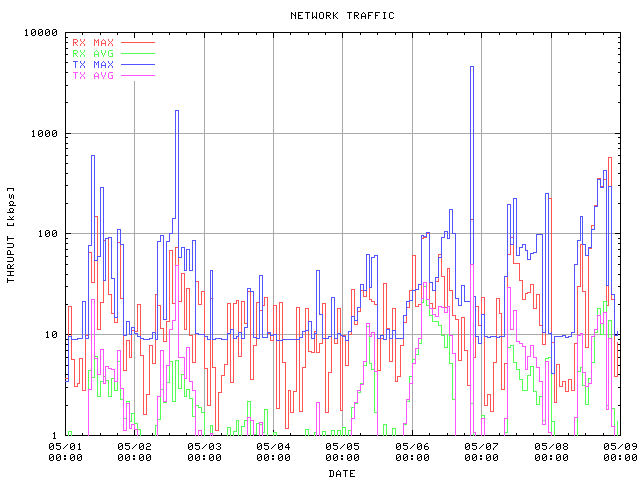Click the THRUPUT [kbps] y-axis label

[x=11, y=234]
